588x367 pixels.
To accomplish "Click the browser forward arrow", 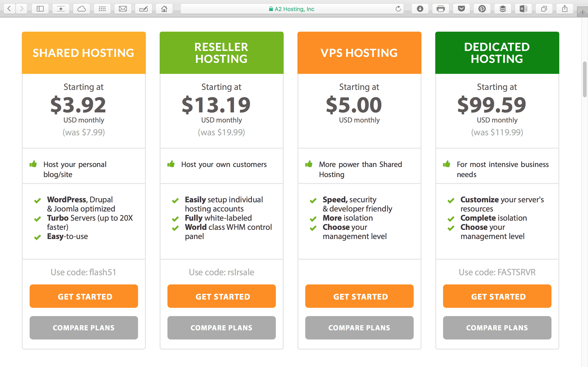I will pyautogui.click(x=22, y=9).
